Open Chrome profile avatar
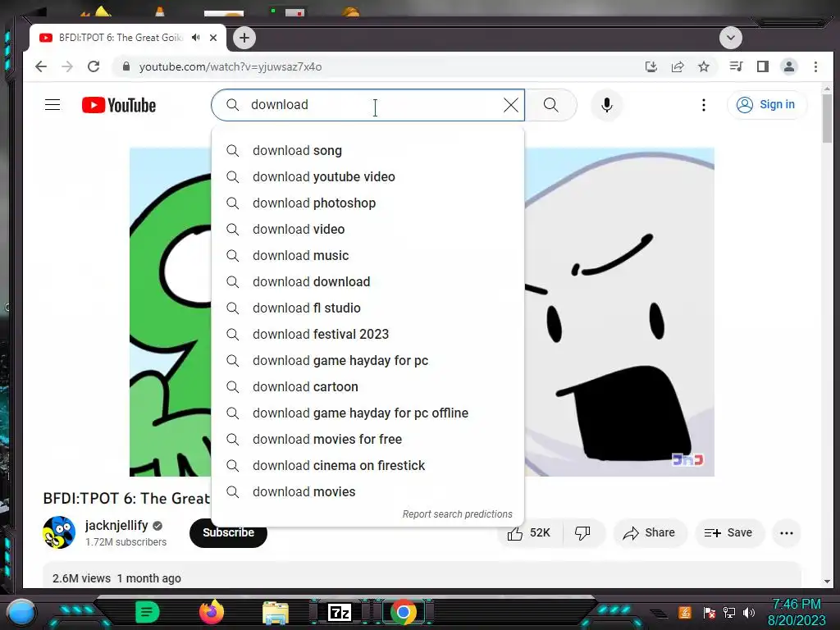The width and height of the screenshot is (840, 630). (x=789, y=66)
